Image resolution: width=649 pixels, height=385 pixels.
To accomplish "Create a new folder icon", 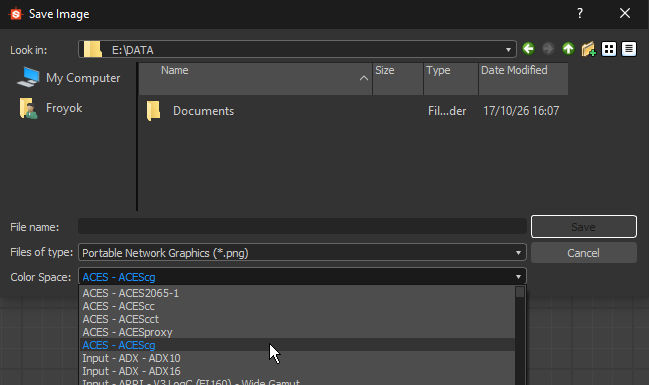I will click(x=588, y=49).
